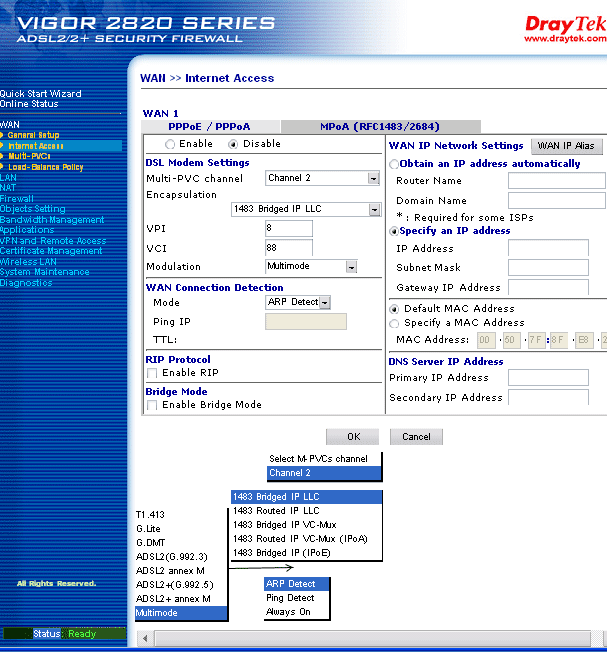
Task: Click the Cancel button
Action: tap(416, 437)
